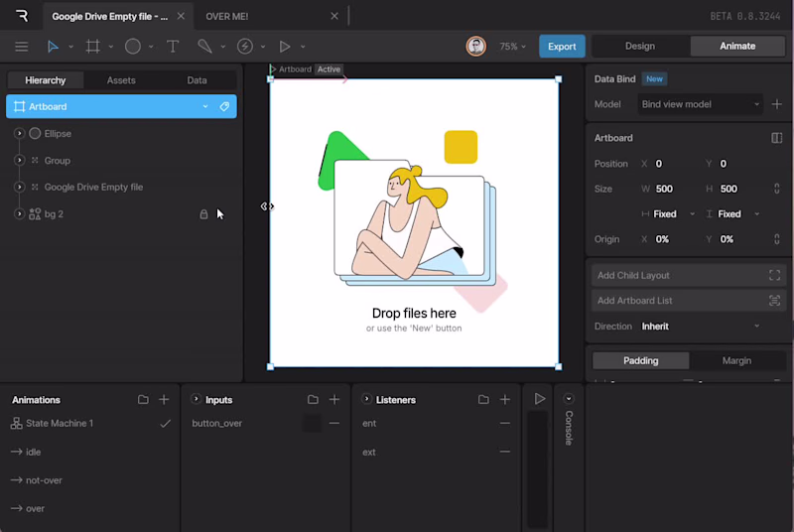
Task: Create a new Inputs folder
Action: point(313,399)
